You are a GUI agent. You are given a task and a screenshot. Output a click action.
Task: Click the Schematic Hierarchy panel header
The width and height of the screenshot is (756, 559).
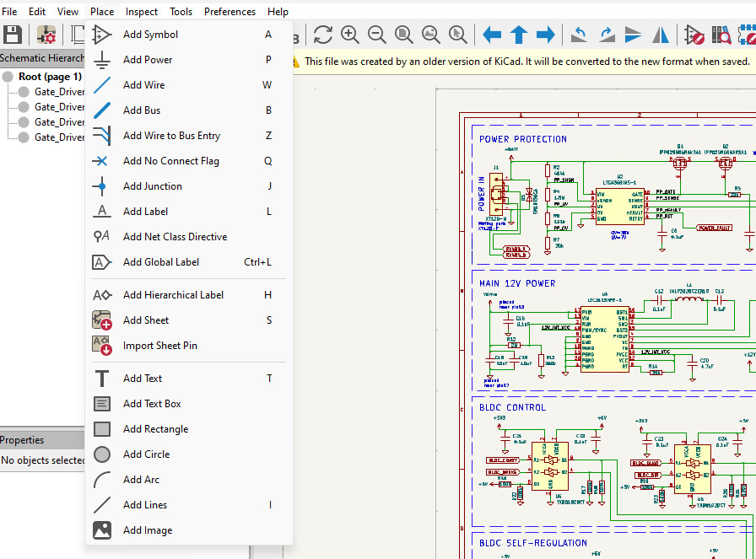[42, 58]
